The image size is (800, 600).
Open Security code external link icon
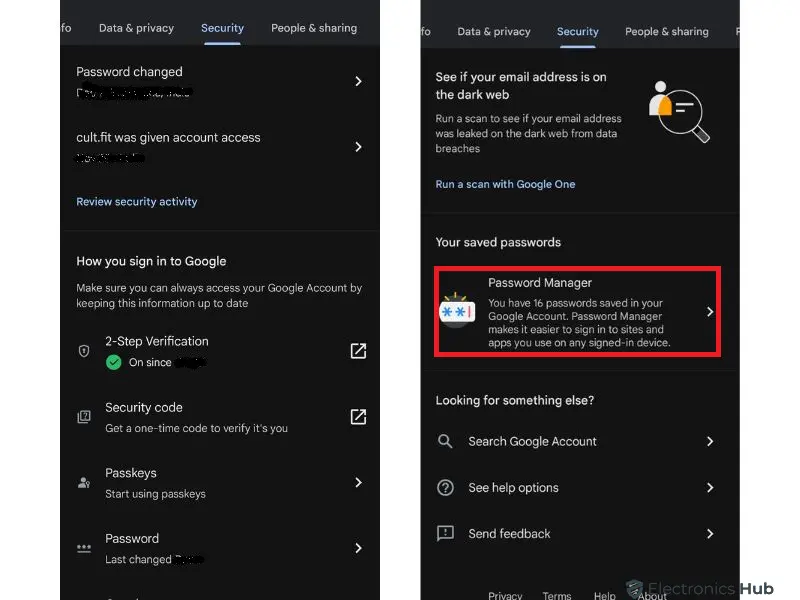tap(358, 417)
